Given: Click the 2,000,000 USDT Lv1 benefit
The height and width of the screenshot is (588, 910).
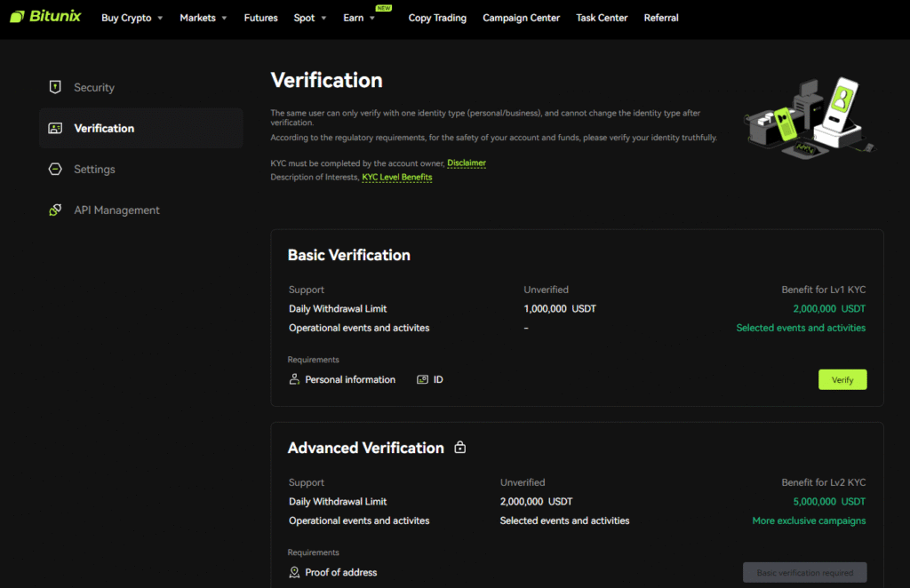Looking at the screenshot, I should (829, 308).
